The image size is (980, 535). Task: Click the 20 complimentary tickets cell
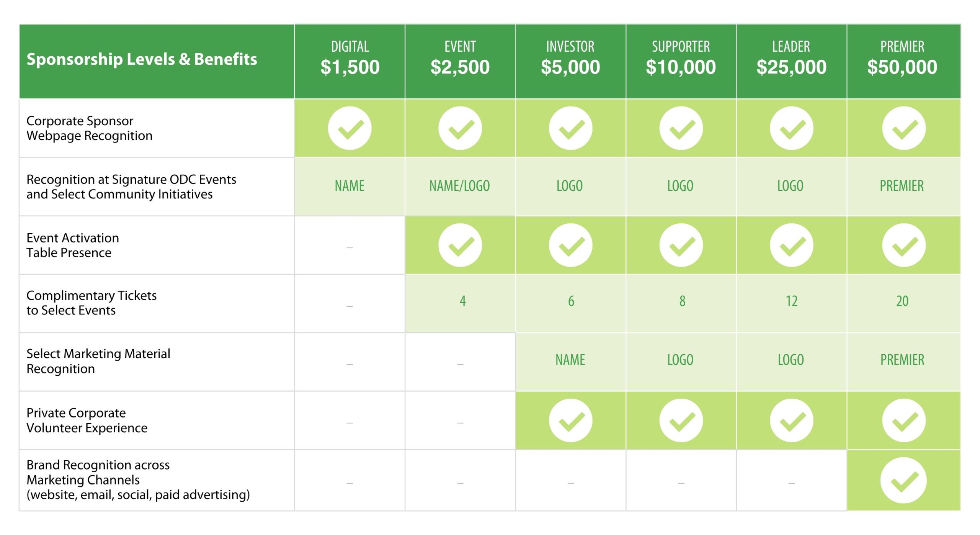[902, 301]
